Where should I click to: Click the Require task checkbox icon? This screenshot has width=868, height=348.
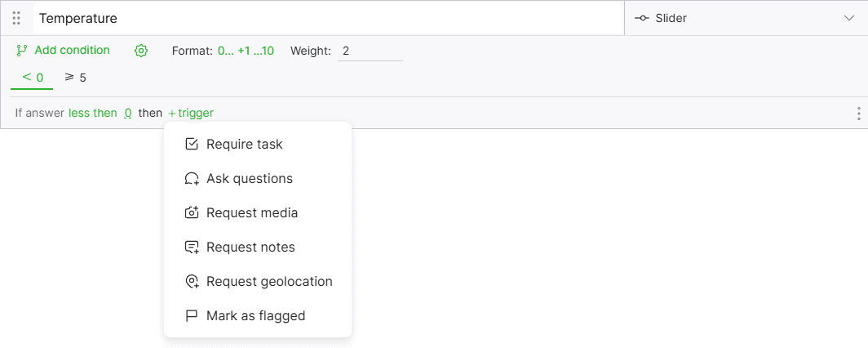tap(192, 144)
